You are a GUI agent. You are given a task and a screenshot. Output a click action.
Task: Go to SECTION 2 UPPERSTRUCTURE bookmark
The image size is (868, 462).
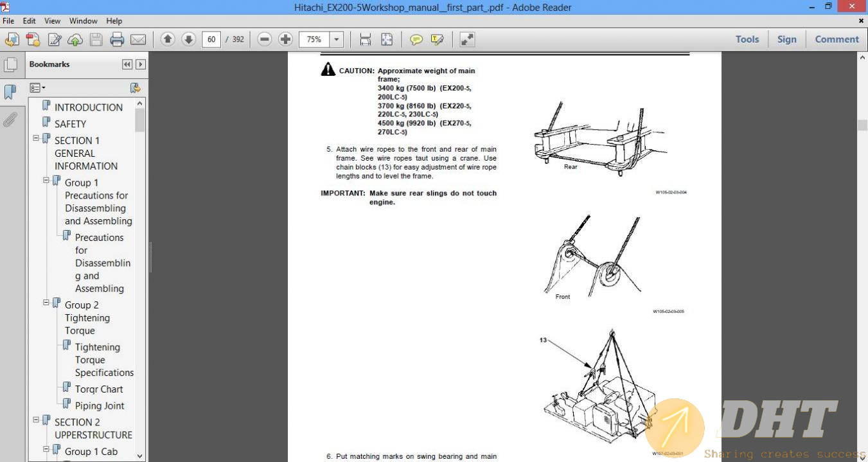click(x=93, y=429)
